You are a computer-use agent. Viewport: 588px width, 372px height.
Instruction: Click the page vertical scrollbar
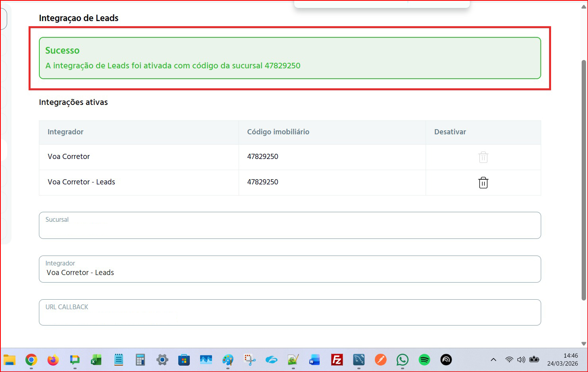click(x=584, y=179)
